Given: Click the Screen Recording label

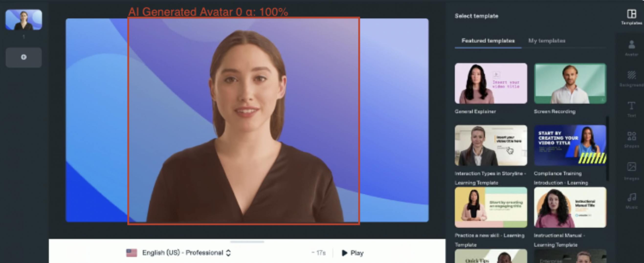Looking at the screenshot, I should pyautogui.click(x=555, y=111).
